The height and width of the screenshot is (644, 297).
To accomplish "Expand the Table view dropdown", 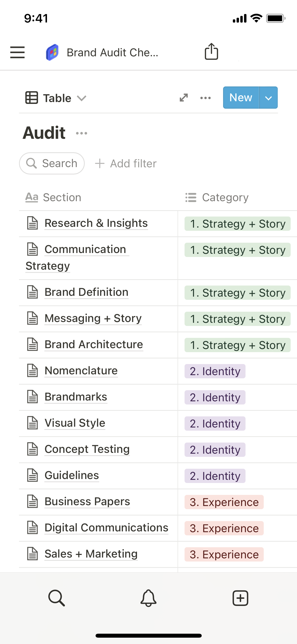I will [56, 98].
